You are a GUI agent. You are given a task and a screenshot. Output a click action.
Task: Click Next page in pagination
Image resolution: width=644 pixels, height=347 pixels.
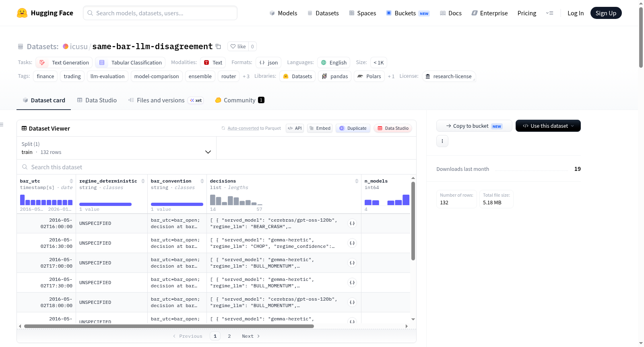tap(251, 336)
